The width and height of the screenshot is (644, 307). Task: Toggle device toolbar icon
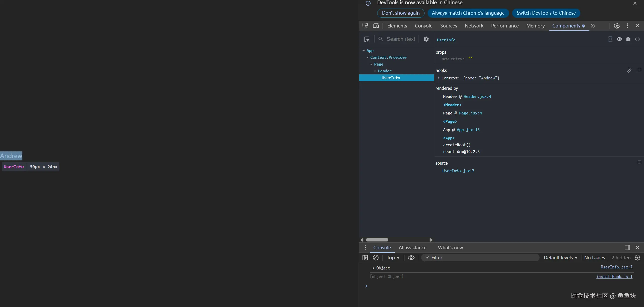[x=376, y=26]
